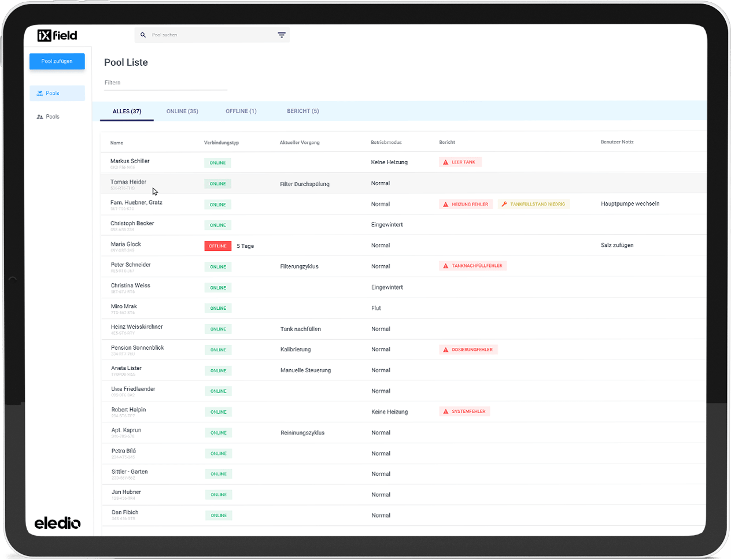Click the highlighted Pools sidebar icon
The width and height of the screenshot is (731, 560).
pos(40,93)
